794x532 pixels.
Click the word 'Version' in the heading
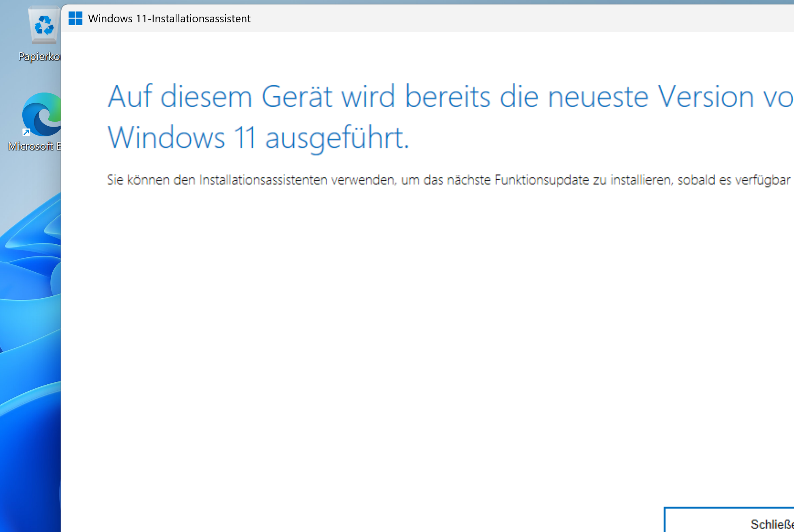pos(706,97)
